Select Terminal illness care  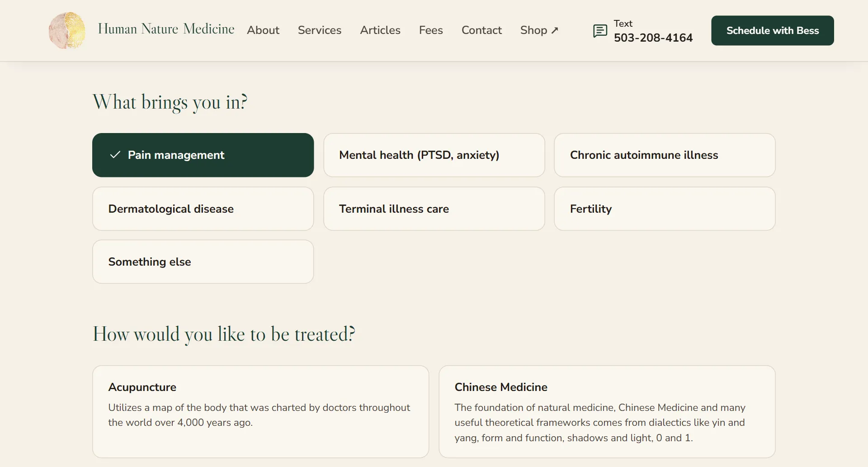click(x=434, y=209)
